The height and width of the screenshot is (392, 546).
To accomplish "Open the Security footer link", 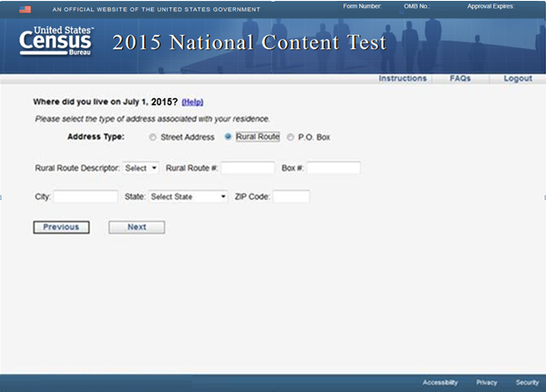I will pos(528,382).
